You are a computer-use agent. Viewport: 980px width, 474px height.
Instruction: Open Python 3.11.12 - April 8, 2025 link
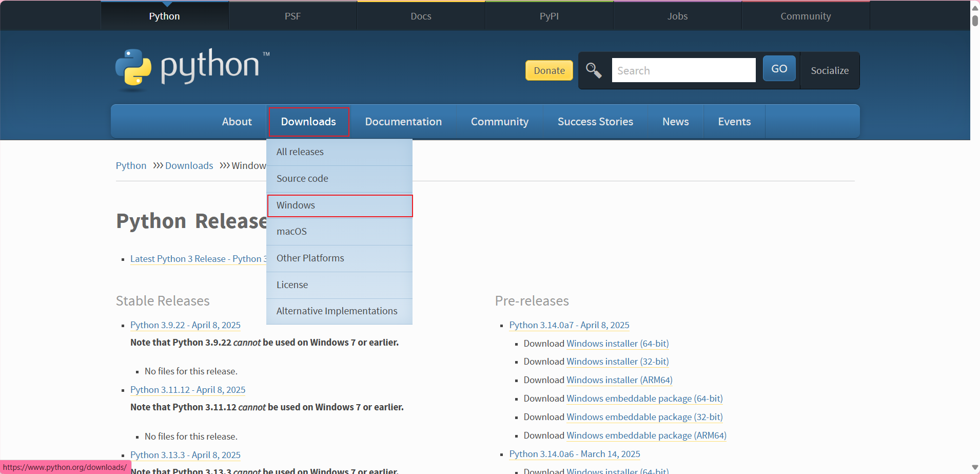tap(188, 390)
